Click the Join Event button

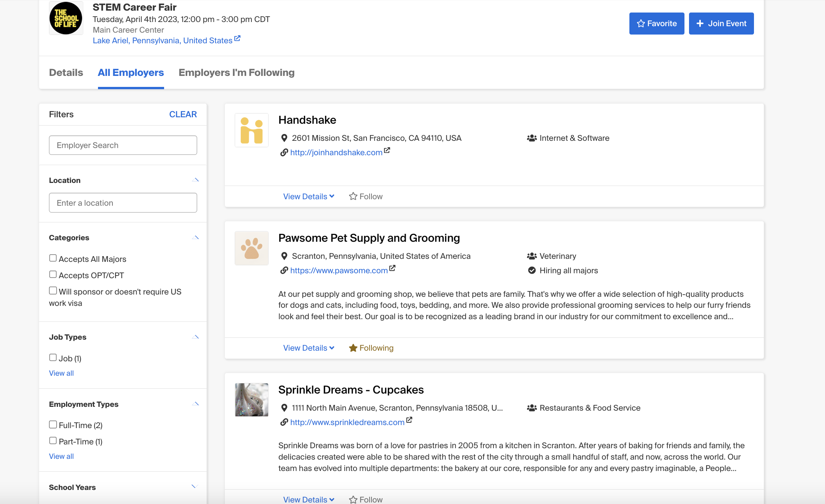721,24
